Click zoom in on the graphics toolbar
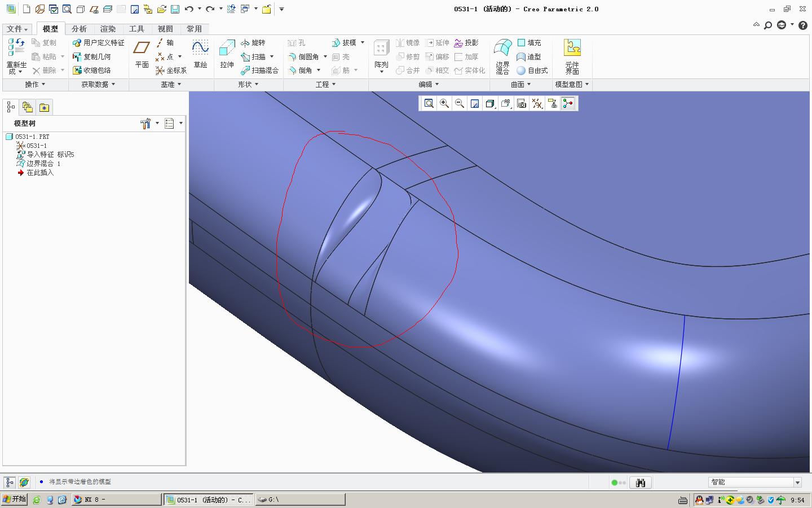 point(444,103)
